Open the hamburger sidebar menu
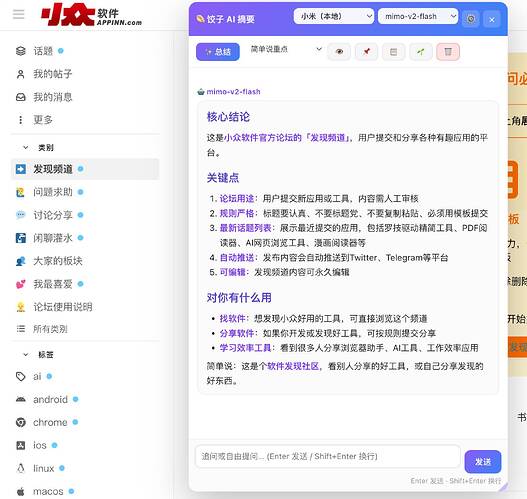 pos(18,14)
